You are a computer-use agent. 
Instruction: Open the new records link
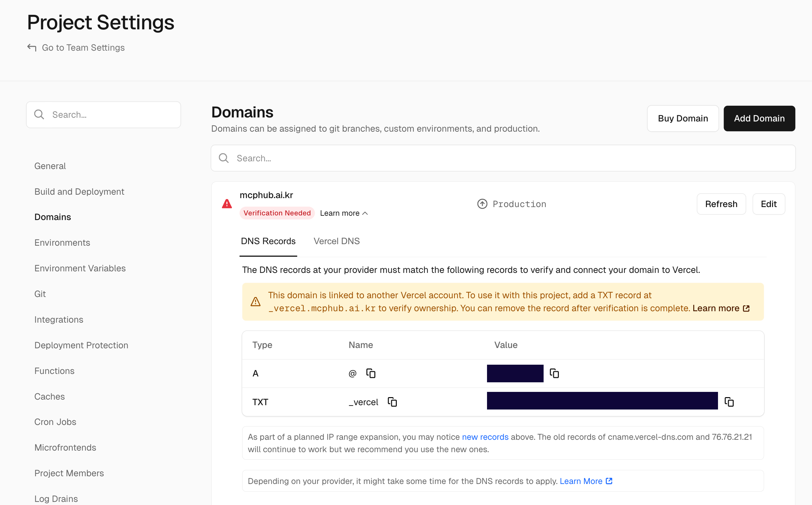[x=485, y=436]
